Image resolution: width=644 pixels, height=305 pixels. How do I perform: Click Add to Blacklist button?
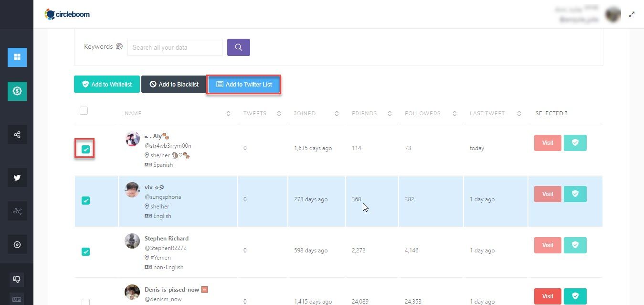tap(174, 84)
